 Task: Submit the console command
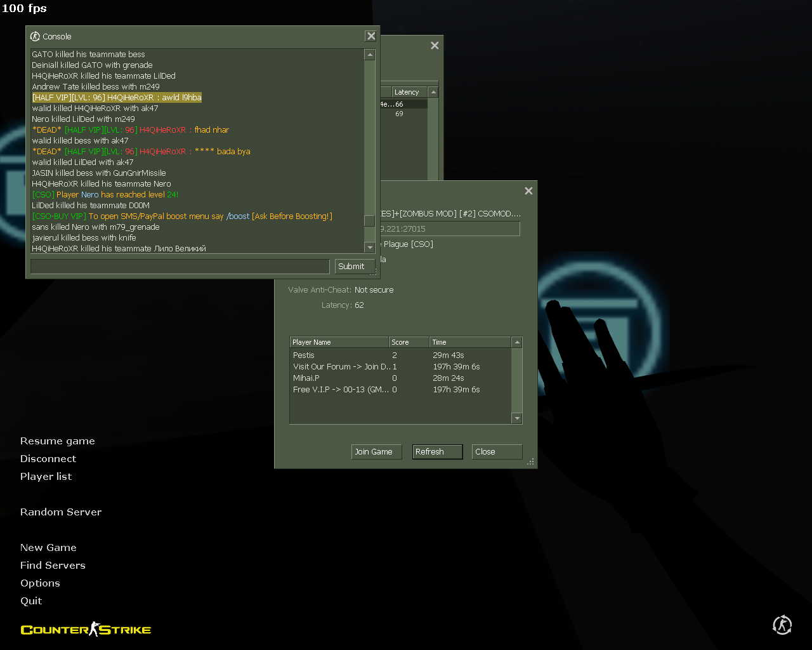354,267
